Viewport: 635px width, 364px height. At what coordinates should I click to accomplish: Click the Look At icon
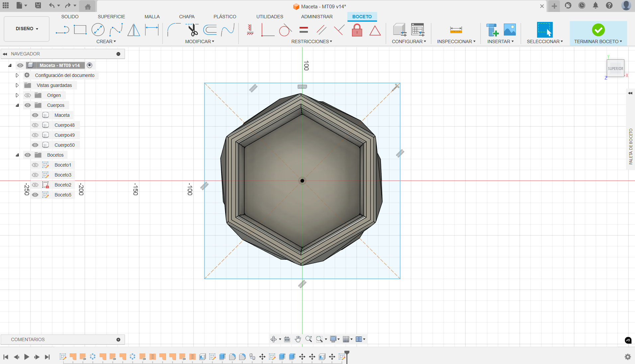pos(287,339)
